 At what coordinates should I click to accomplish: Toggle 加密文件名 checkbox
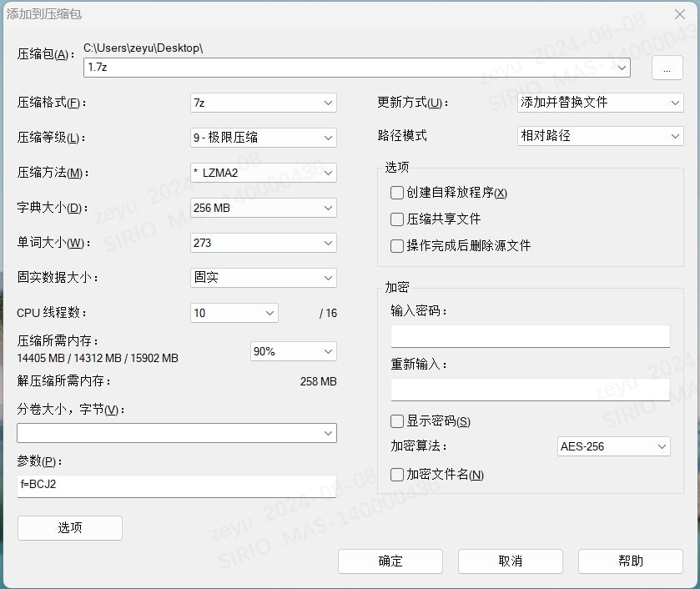pos(397,475)
